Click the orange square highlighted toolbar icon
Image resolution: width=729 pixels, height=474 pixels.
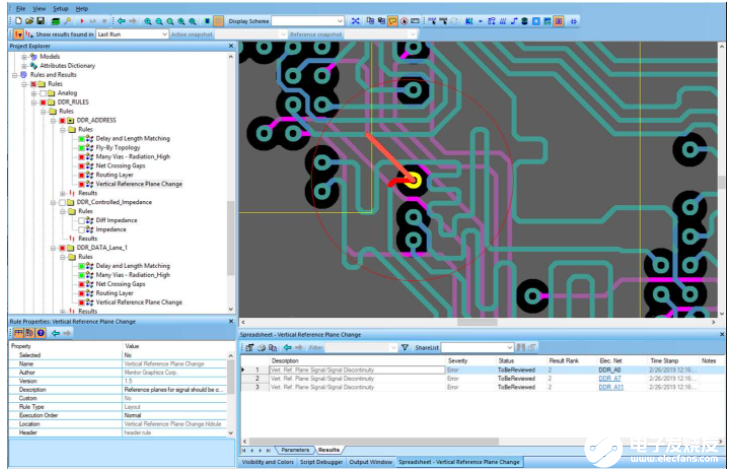pyautogui.click(x=218, y=21)
